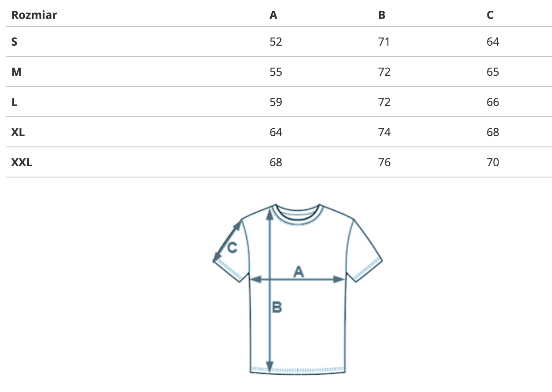Click the C sleeve label on diagram
The height and width of the screenshot is (392, 552).
pyautogui.click(x=232, y=248)
